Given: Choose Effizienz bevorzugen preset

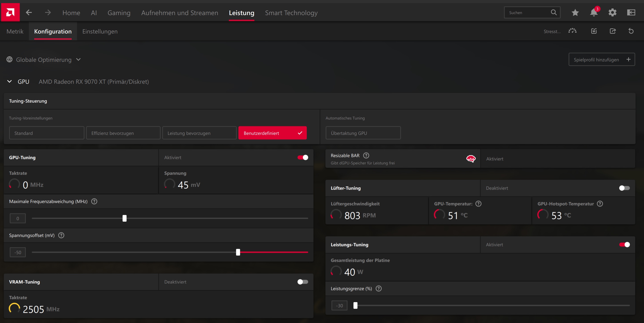Looking at the screenshot, I should click(x=123, y=133).
